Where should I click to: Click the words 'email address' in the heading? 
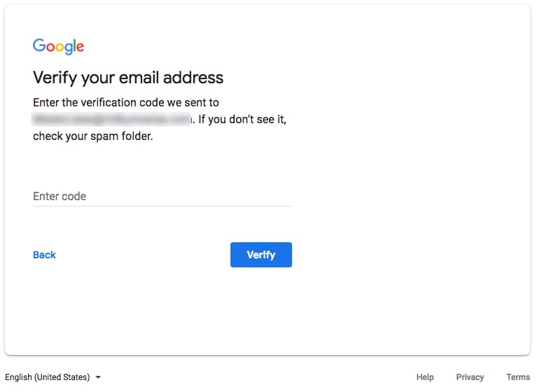pos(179,77)
